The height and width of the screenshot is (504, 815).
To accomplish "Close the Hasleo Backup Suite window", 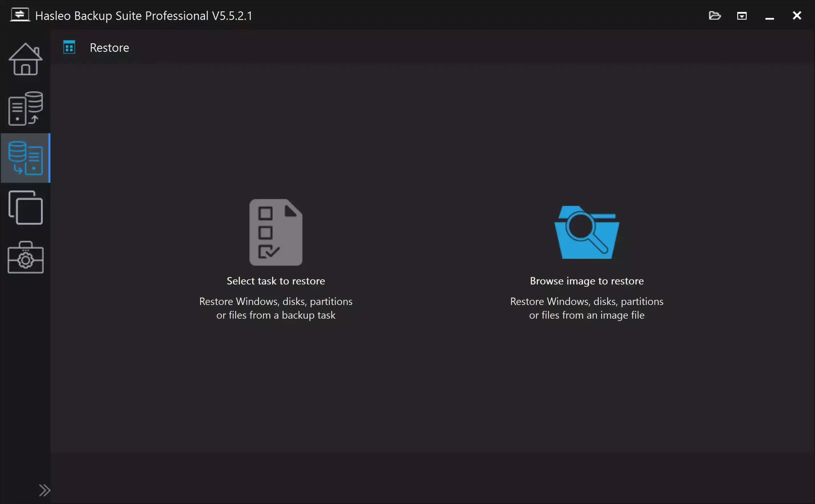I will 797,15.
